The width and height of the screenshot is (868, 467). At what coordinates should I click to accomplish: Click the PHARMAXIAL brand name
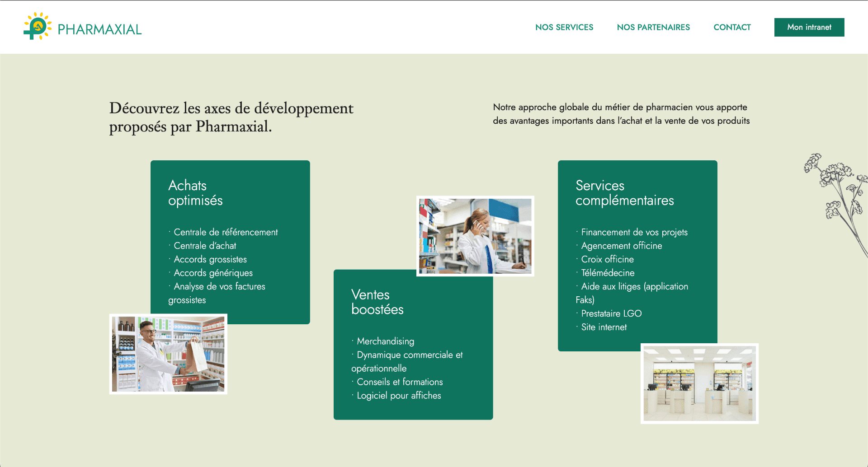click(99, 29)
